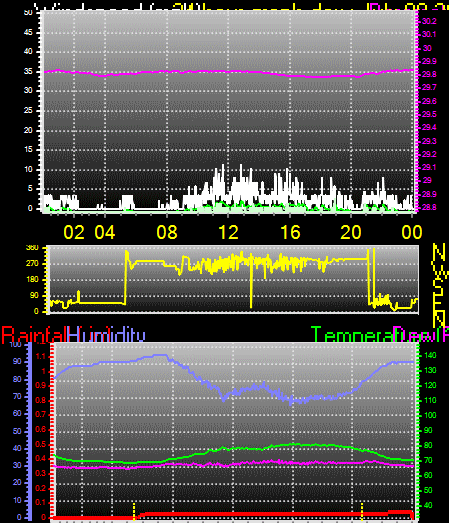Click 0.3 on the red rainfall axis
Viewport: 449px width, 523px height.
[x=40, y=473]
